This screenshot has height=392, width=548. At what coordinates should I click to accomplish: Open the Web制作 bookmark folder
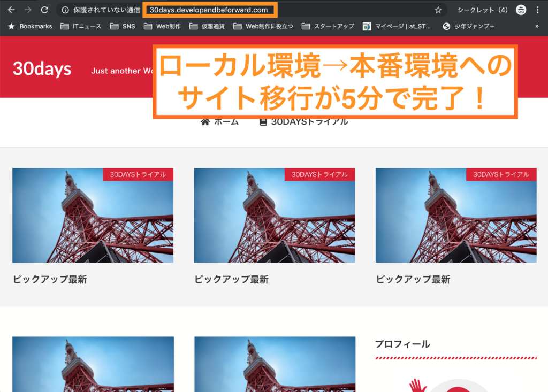point(164,26)
